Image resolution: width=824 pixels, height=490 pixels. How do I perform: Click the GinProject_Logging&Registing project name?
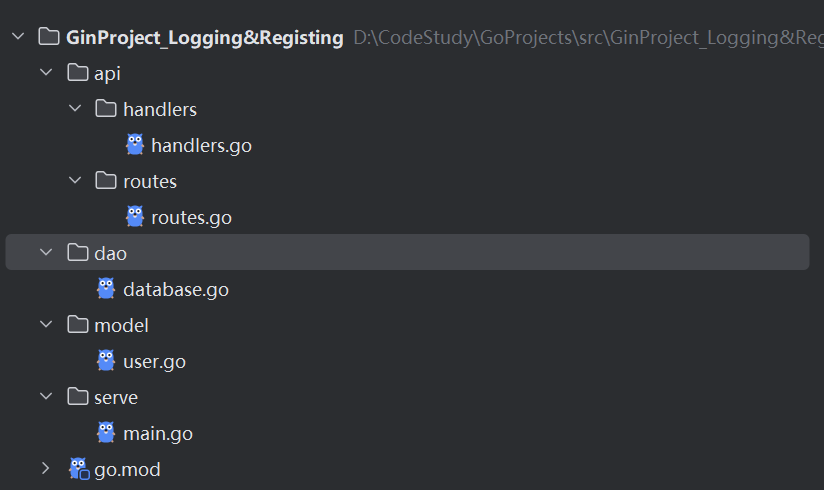point(205,37)
